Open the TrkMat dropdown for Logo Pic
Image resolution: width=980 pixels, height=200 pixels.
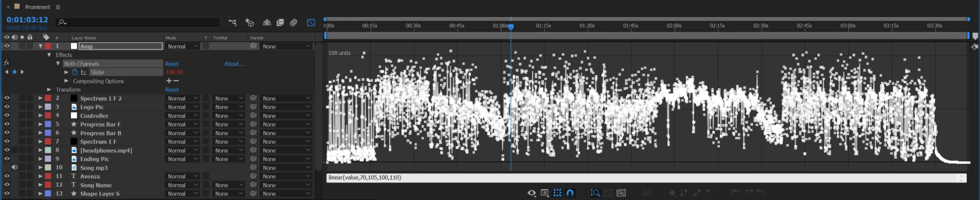pos(228,107)
